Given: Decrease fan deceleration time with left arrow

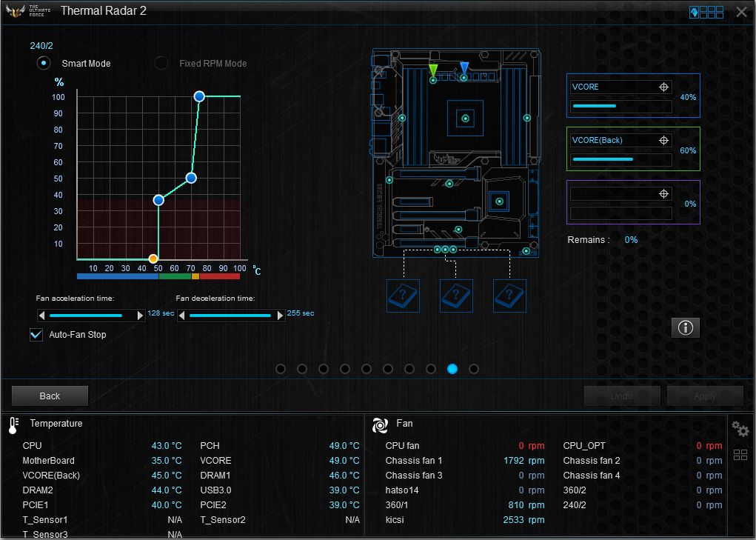Looking at the screenshot, I should tap(181, 316).
